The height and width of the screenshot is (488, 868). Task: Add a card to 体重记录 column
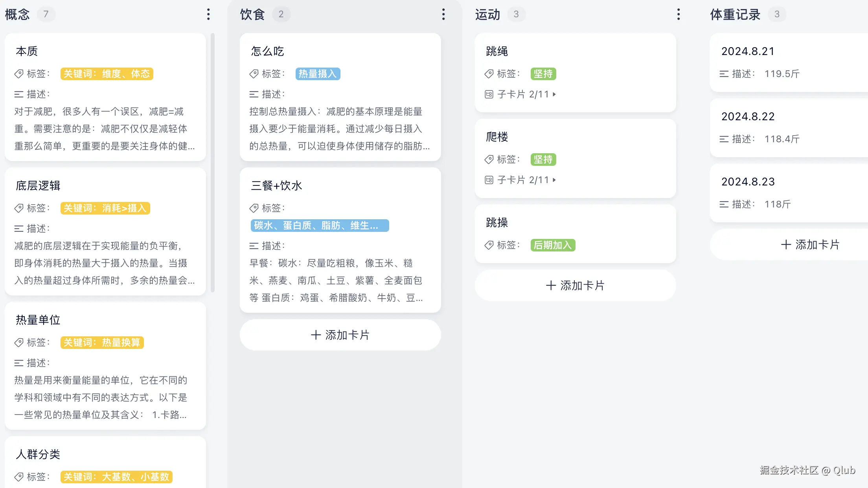pyautogui.click(x=810, y=244)
